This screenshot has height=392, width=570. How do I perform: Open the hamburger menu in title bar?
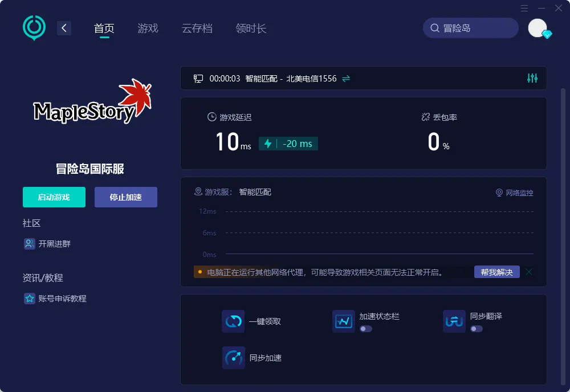click(x=524, y=8)
